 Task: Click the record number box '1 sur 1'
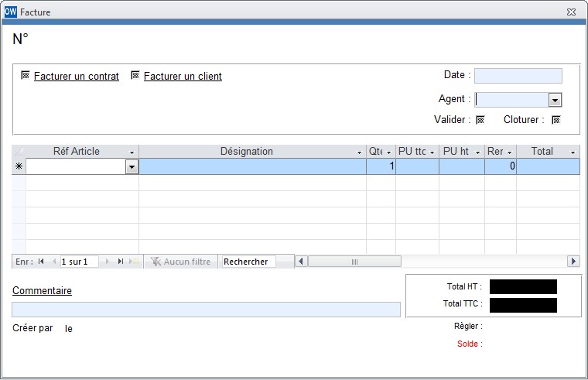(x=80, y=262)
